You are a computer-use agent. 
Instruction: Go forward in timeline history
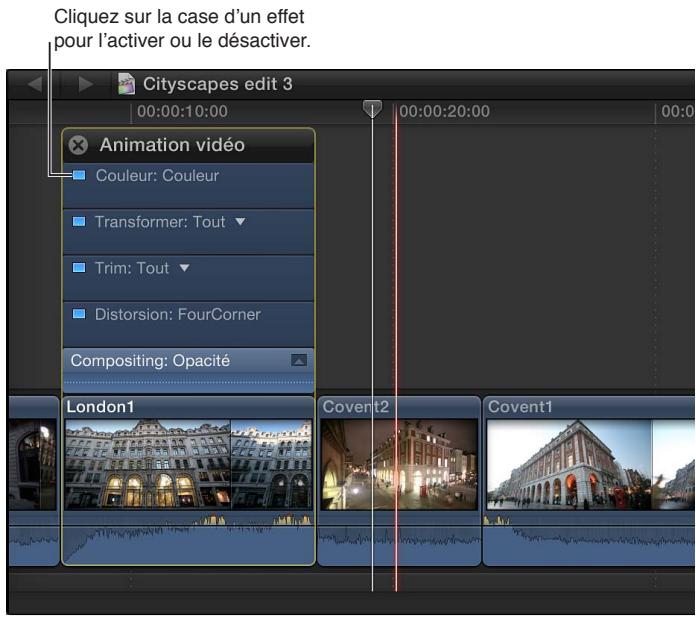coord(85,83)
